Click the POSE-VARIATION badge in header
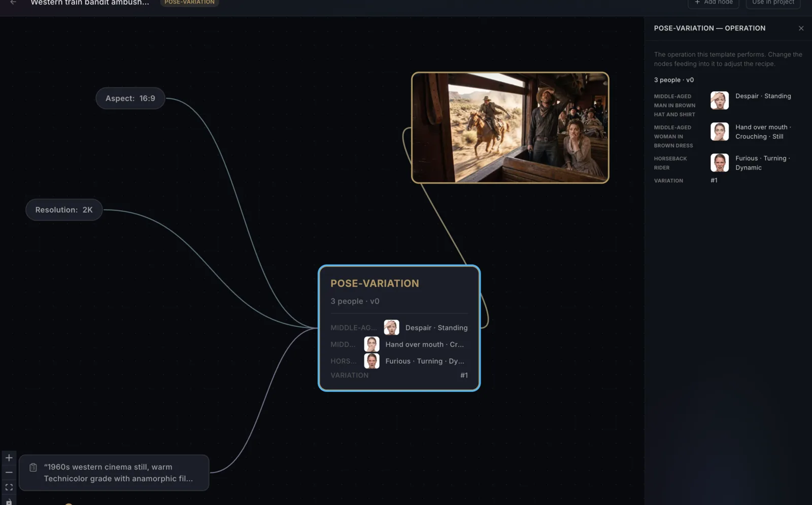Screen dimensions: 812x505 [189, 3]
